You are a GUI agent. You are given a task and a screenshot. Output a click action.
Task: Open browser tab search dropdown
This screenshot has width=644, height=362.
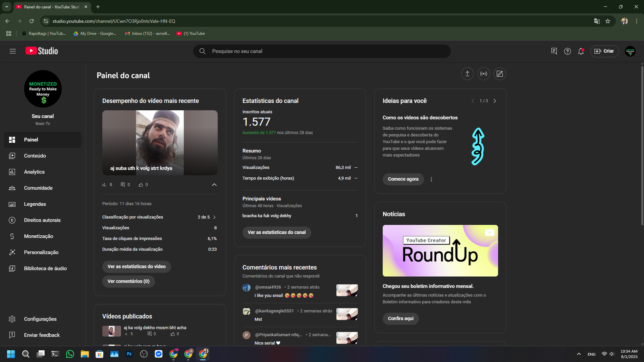pos(6,7)
